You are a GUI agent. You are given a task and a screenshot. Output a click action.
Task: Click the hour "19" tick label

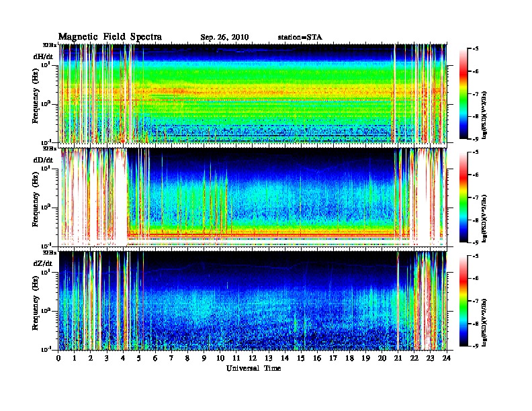pos(365,358)
